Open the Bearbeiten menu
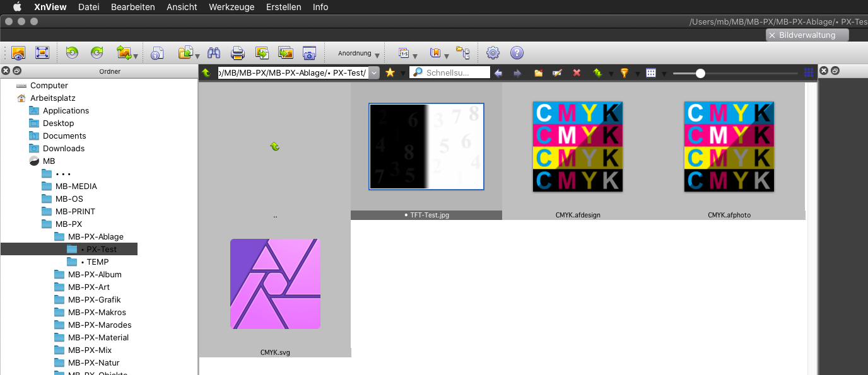The width and height of the screenshot is (868, 375). point(133,7)
